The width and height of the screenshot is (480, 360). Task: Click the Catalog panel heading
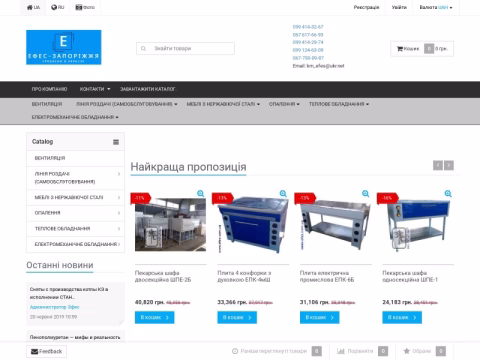pyautogui.click(x=43, y=142)
